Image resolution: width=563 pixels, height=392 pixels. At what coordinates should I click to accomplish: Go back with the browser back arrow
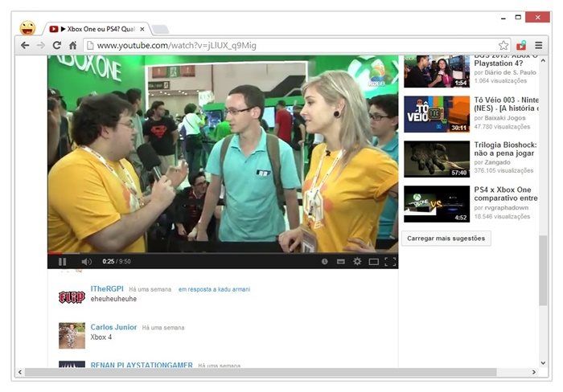(25, 46)
